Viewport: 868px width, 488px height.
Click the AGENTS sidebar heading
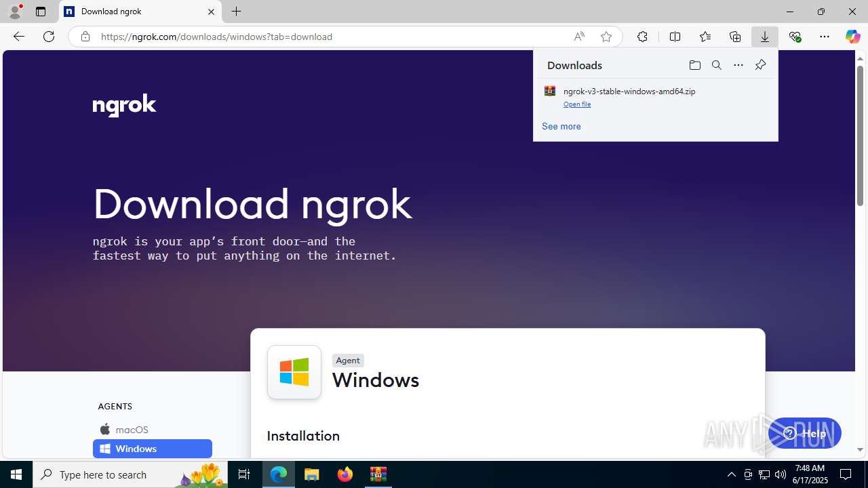115,406
